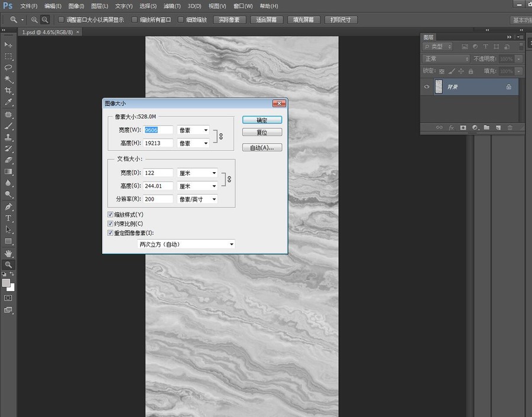Screen dimensions: 532x417
Task: Click the zoom in magnifier in options bar
Action: point(34,20)
